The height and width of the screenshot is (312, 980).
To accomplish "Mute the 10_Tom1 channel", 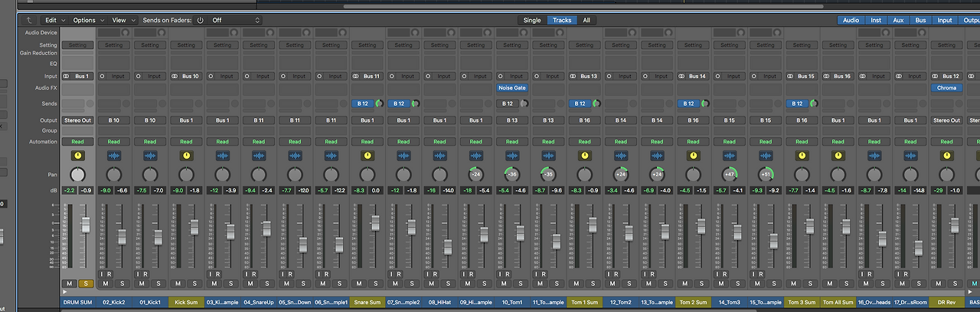I will click(504, 284).
